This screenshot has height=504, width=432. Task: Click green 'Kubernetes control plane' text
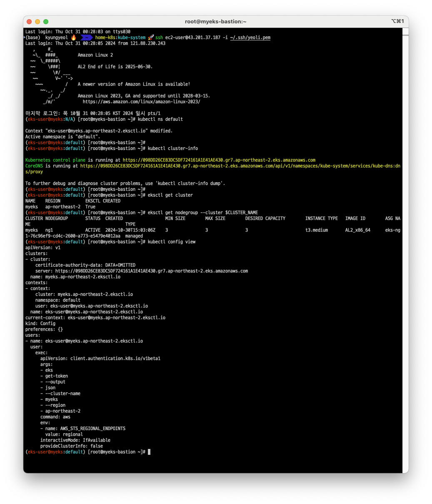pyautogui.click(x=55, y=160)
